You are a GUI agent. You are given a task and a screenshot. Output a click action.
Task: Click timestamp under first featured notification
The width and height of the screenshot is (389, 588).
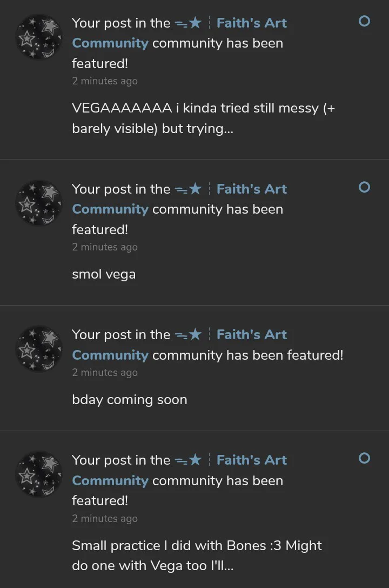click(105, 81)
